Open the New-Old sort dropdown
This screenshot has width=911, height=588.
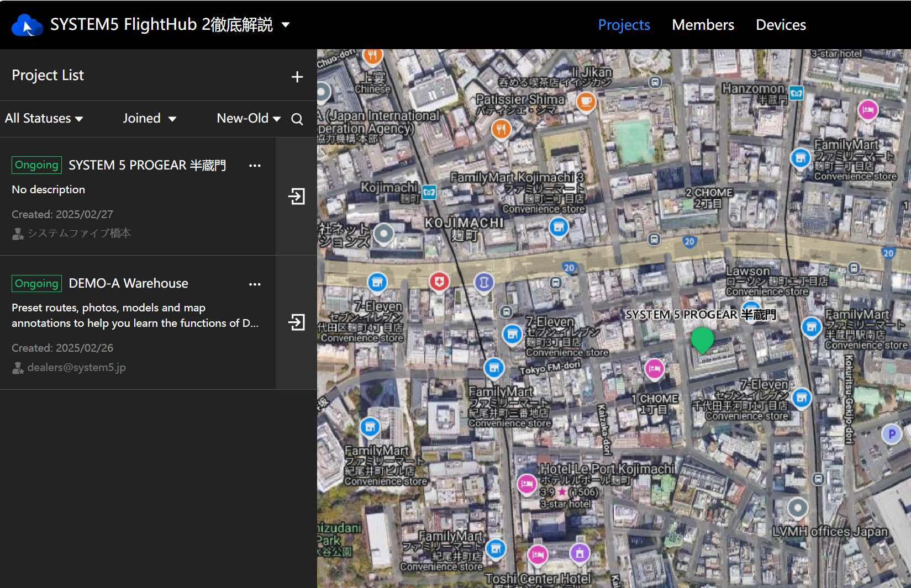tap(249, 118)
